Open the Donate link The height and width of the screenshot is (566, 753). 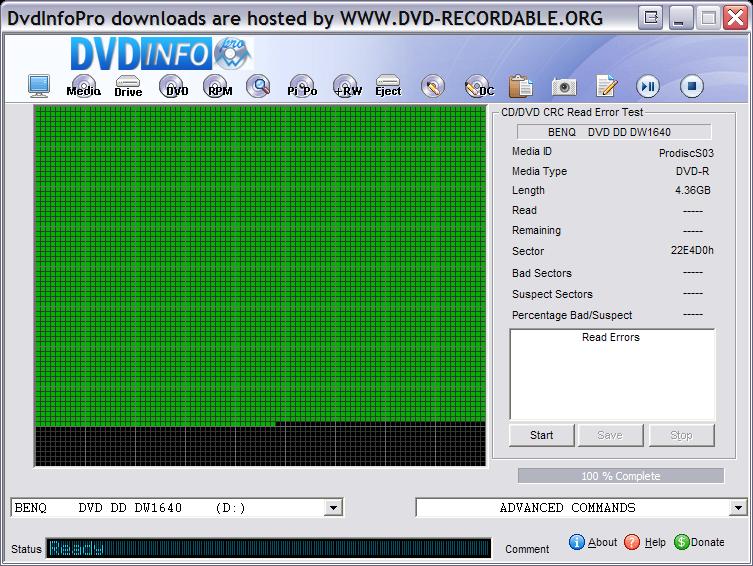point(707,542)
